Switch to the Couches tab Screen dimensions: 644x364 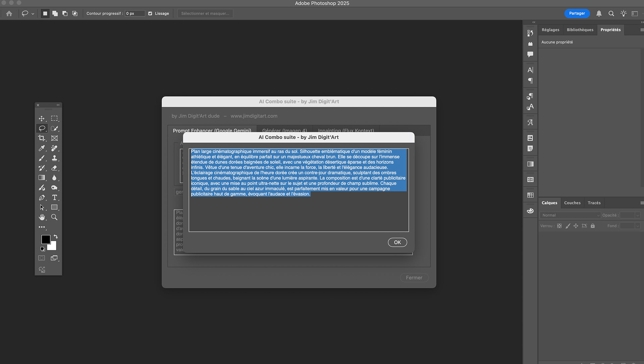point(572,203)
